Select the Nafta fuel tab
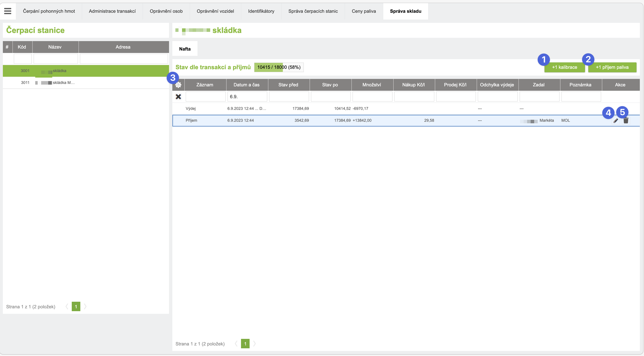This screenshot has height=356, width=644. click(x=185, y=49)
